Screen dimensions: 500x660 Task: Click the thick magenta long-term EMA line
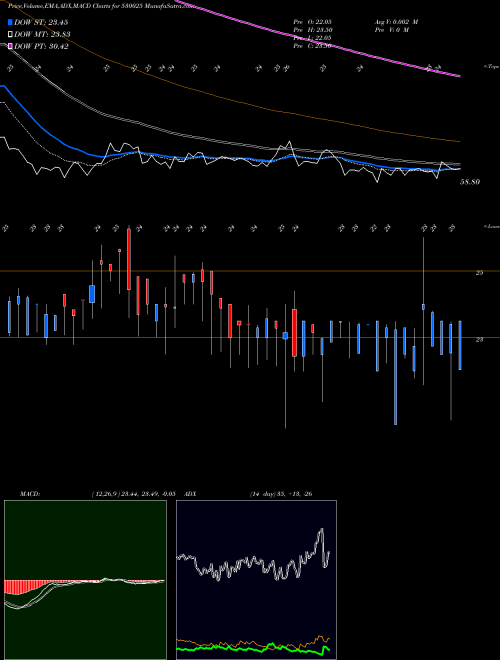point(320,40)
